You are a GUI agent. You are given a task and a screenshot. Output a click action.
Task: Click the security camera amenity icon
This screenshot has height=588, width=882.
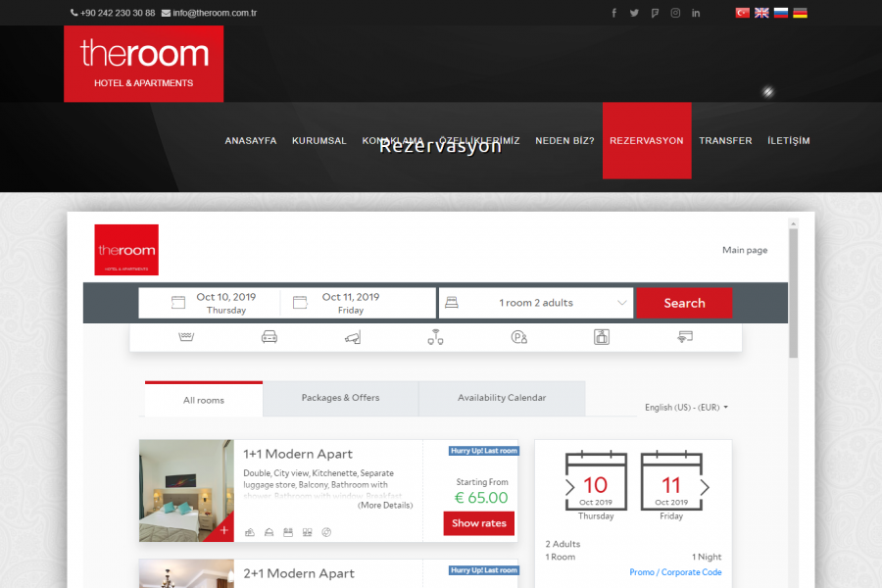[x=353, y=337]
